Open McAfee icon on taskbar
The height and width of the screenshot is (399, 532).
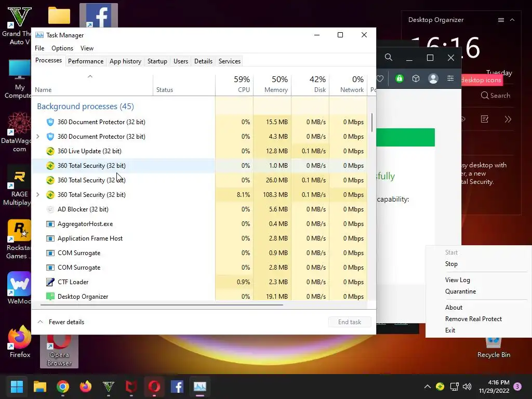[131, 387]
